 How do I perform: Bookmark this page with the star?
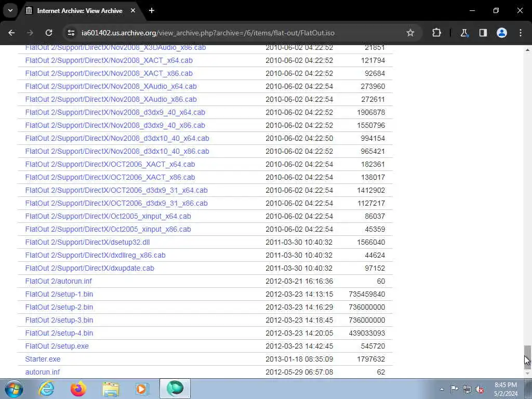click(x=410, y=33)
